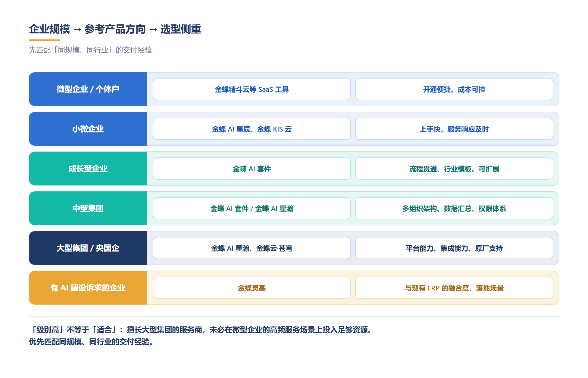Viewport: 588px width, 378px height.
Task: Select the 中型集团 category label
Action: tap(88, 208)
